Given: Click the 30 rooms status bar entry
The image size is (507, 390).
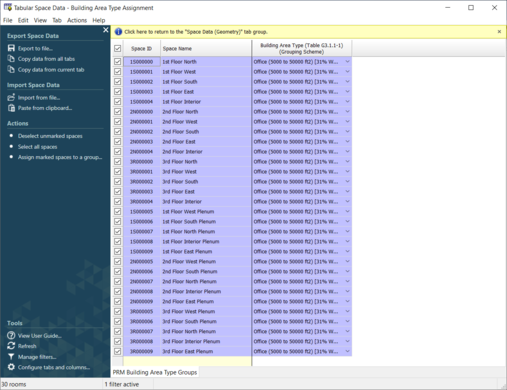Looking at the screenshot, I should (x=14, y=384).
